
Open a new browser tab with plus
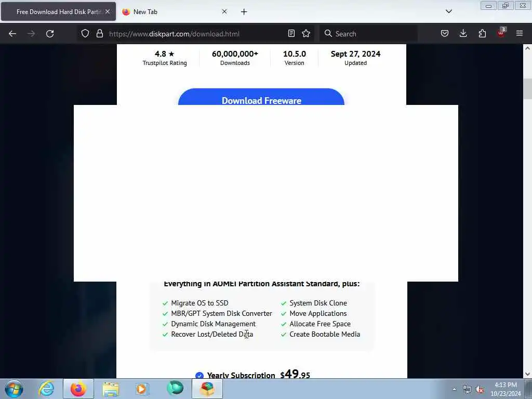(x=244, y=12)
